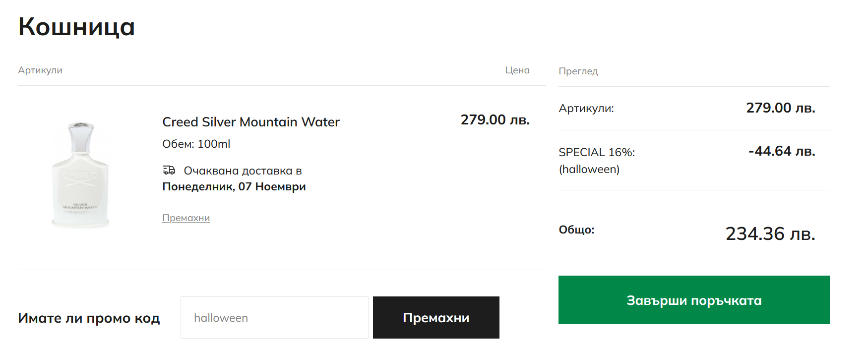This screenshot has height=347, width=868.
Task: Click the green Завърши поръчката button
Action: pos(693,300)
